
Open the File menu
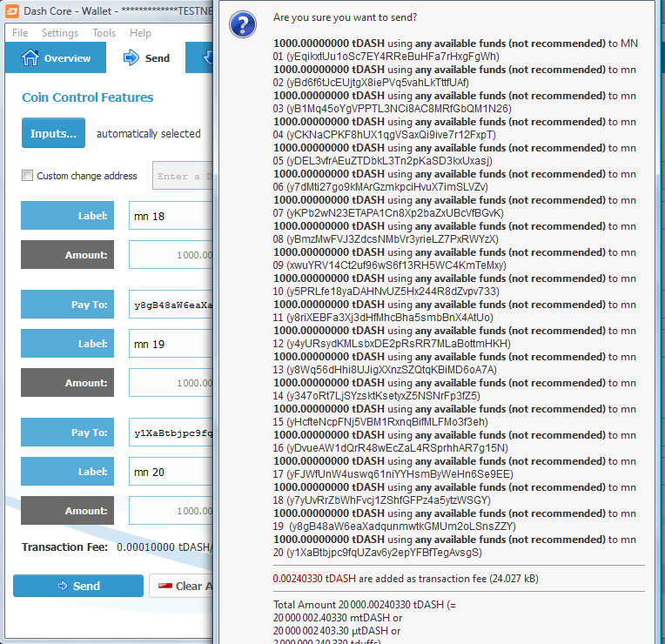tap(20, 33)
